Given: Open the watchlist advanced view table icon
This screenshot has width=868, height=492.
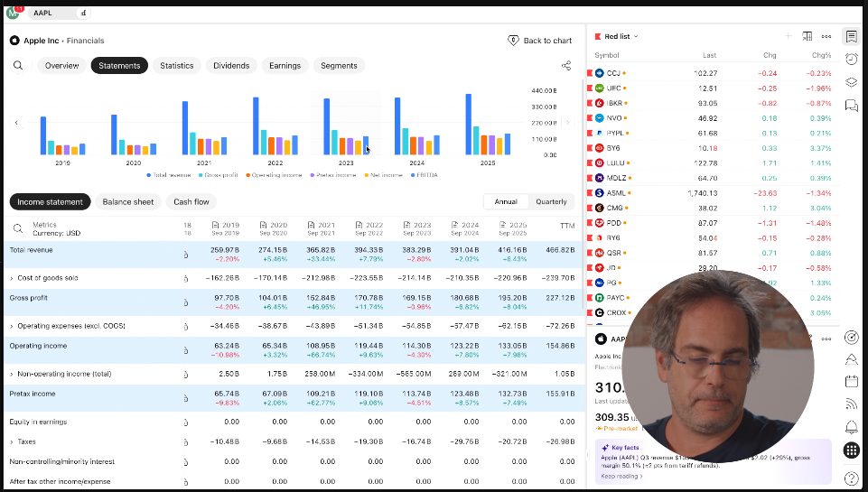Looking at the screenshot, I should 807,36.
